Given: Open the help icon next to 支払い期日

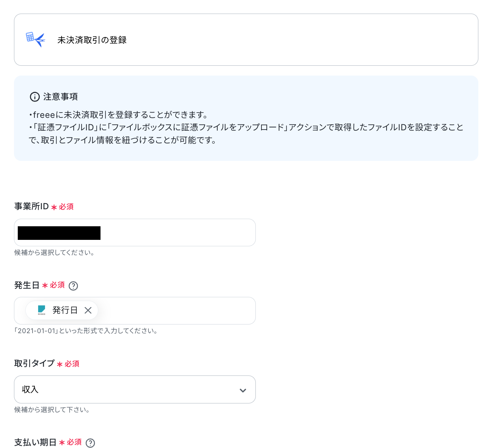Looking at the screenshot, I should point(90,443).
